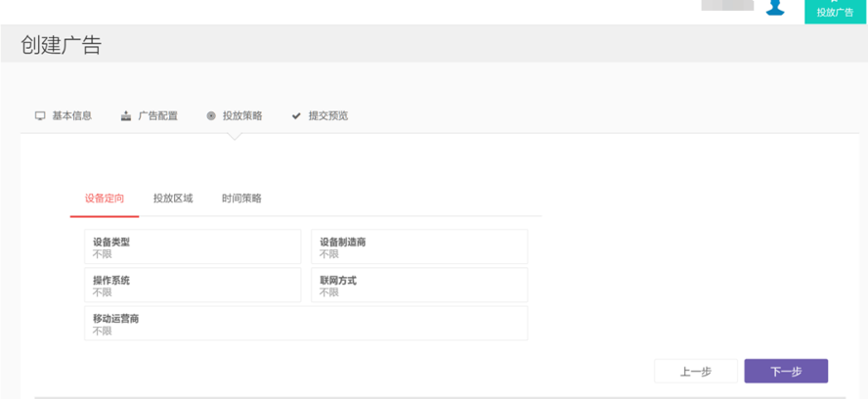Expand the 移动运营商 setting box

(306, 323)
